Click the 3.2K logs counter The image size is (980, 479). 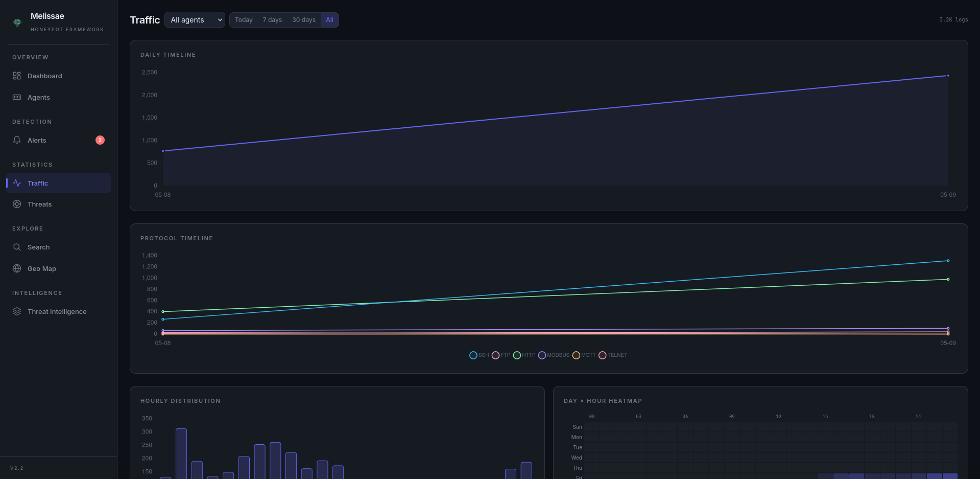click(953, 20)
